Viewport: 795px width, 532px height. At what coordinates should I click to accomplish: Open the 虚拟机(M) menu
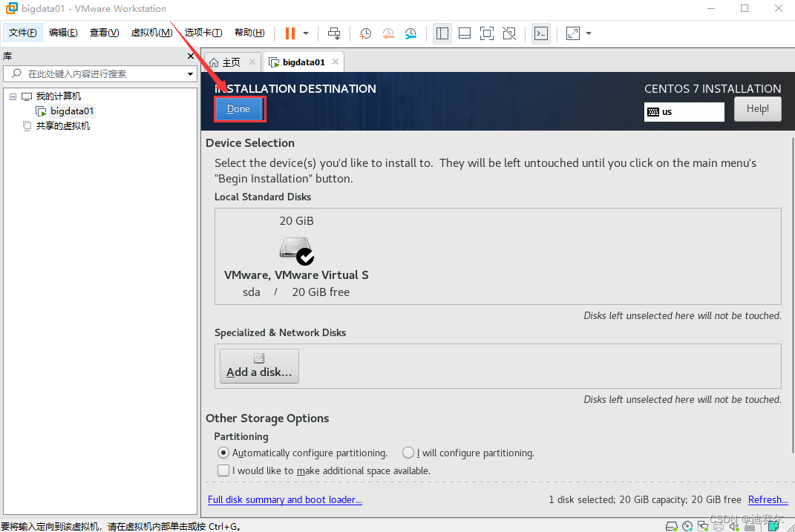tap(152, 33)
